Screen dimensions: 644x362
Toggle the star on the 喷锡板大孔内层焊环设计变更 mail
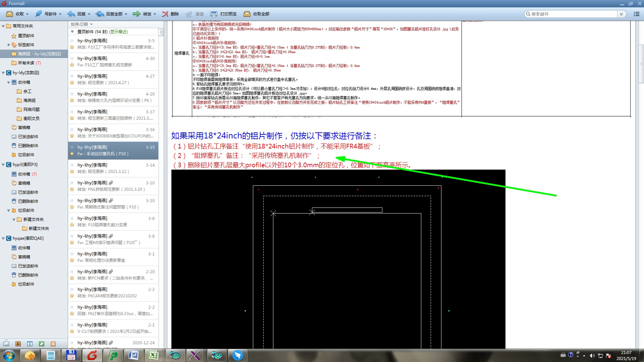point(72,100)
